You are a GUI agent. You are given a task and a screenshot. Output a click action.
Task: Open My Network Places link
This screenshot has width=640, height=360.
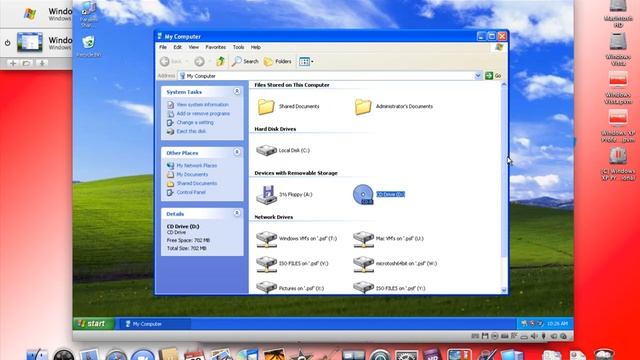[x=197, y=166]
